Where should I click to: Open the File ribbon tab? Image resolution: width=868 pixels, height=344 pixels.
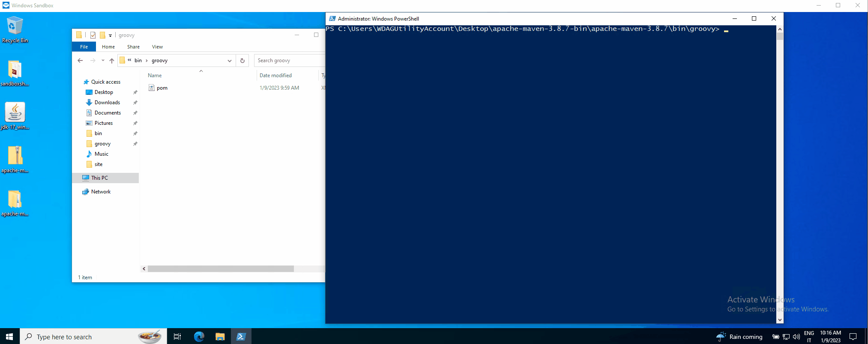(84, 47)
